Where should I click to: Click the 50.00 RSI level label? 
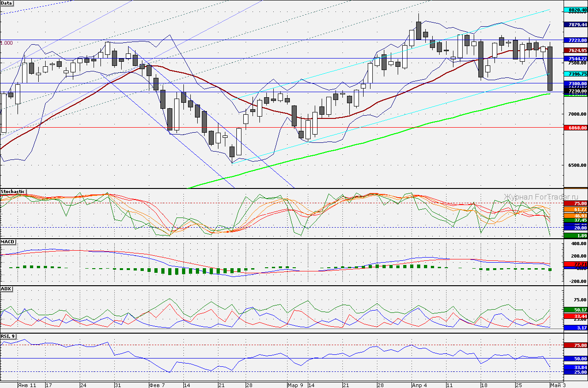coord(576,359)
